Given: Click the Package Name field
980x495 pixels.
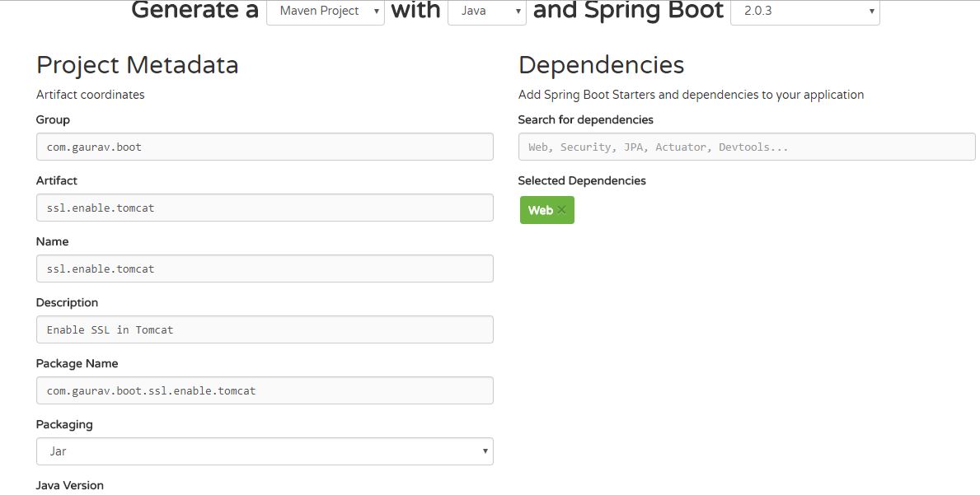Looking at the screenshot, I should click(264, 390).
